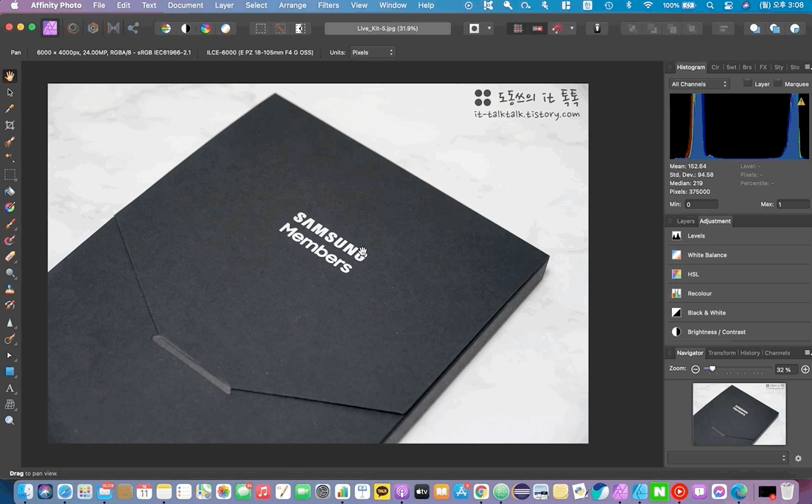Apply Auto Colours from toolbar

[x=206, y=29]
